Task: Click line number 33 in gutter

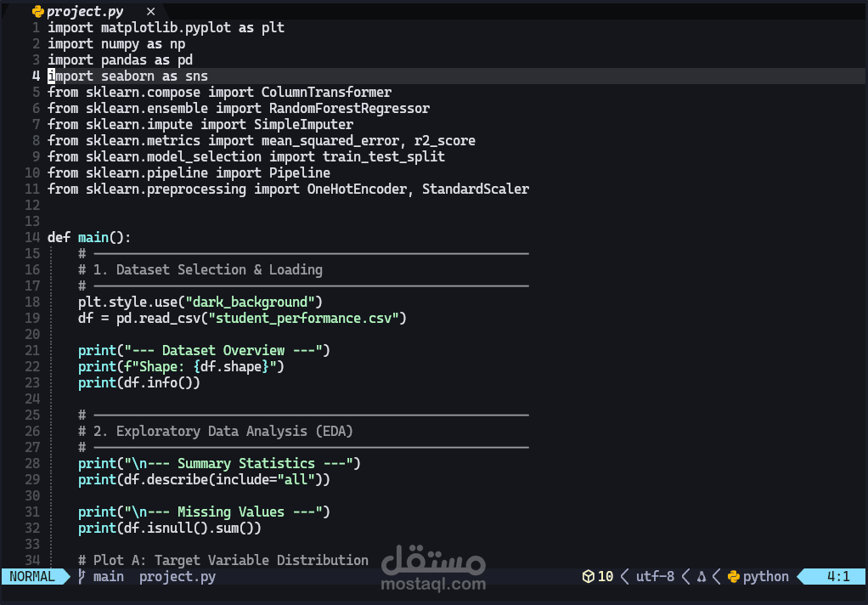Action: pyautogui.click(x=32, y=544)
